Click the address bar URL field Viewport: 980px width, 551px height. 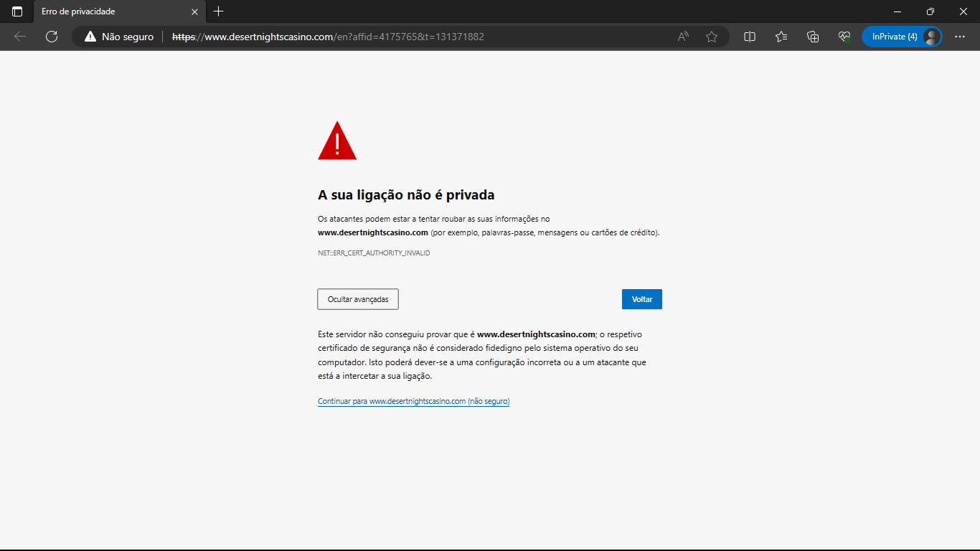430,37
